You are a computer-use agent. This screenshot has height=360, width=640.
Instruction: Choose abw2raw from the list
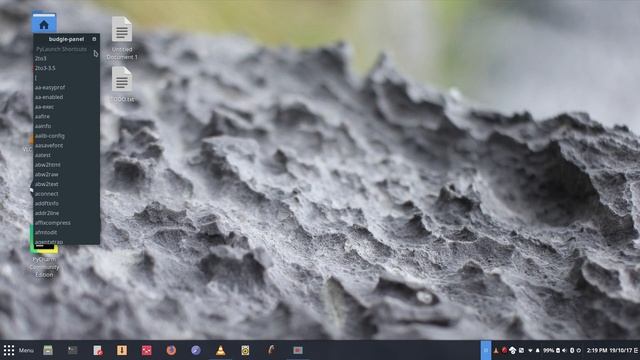(47, 174)
